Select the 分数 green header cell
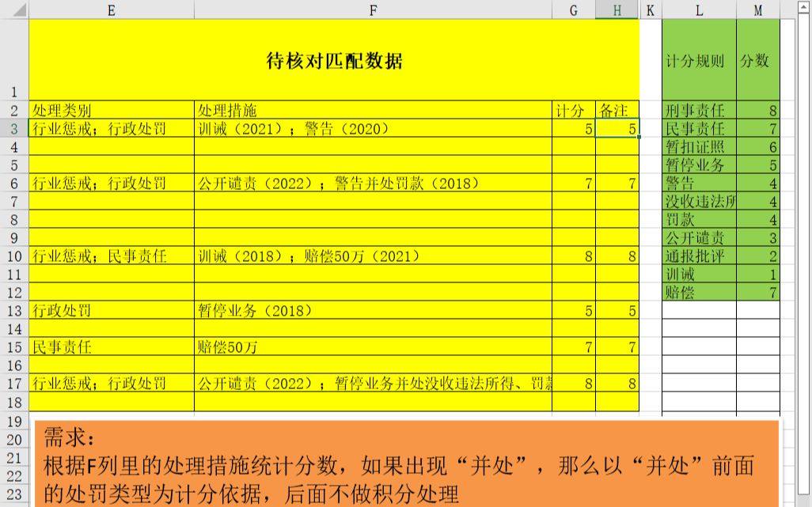Viewport: 812px width, 507px height. click(757, 62)
